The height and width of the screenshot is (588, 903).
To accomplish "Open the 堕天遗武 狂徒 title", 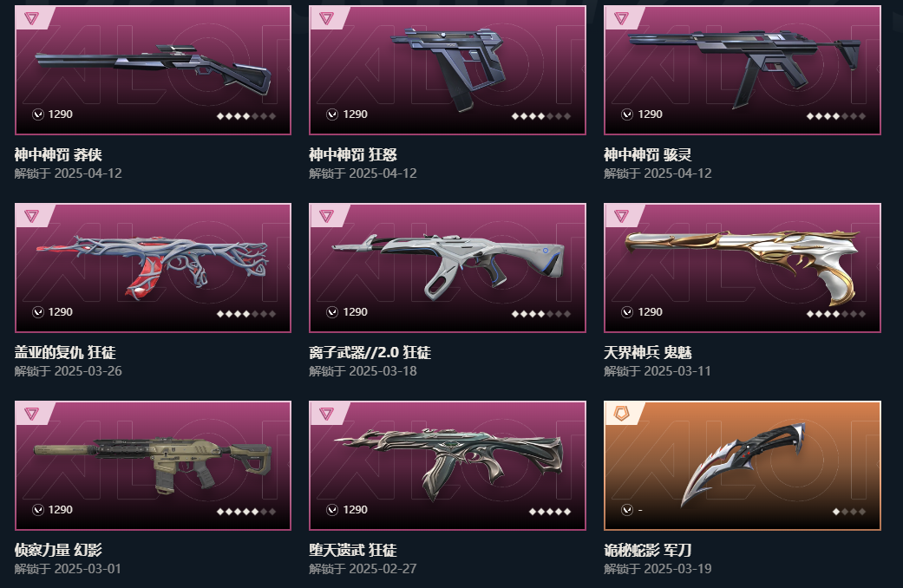I will tap(353, 550).
